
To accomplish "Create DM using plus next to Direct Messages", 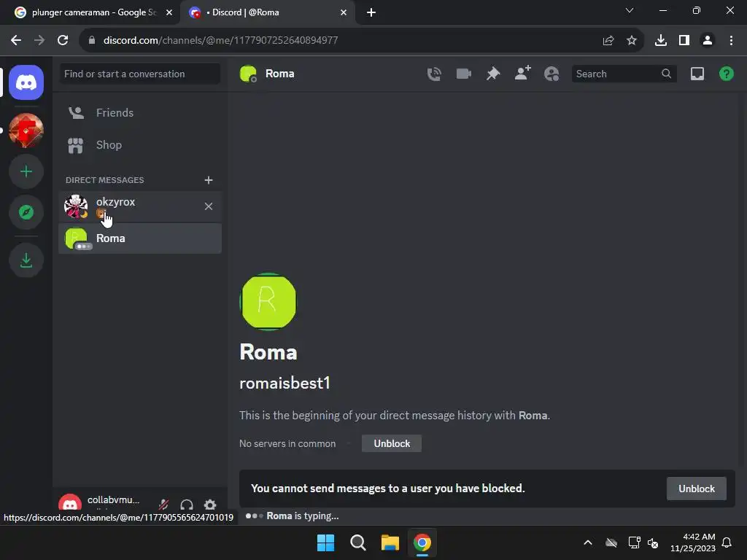I will (x=208, y=180).
